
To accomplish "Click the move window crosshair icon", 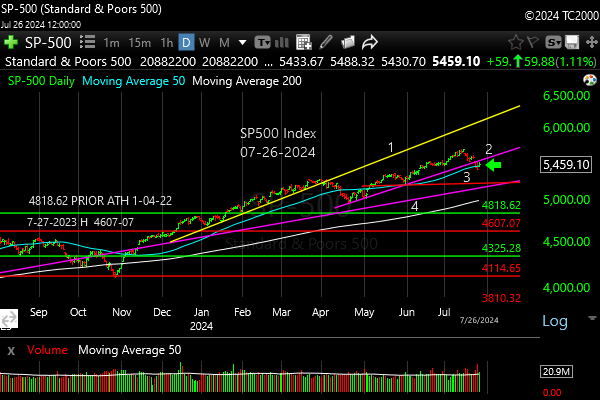I will point(592,42).
